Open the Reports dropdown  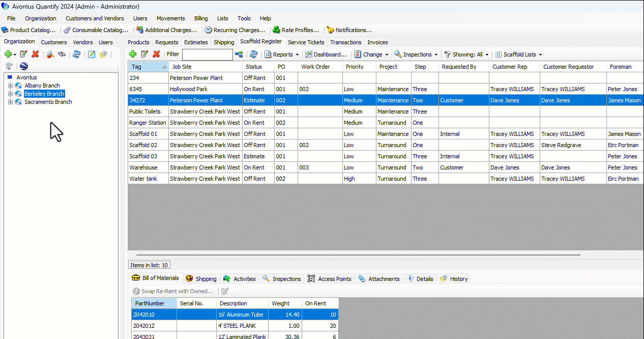[x=282, y=54]
